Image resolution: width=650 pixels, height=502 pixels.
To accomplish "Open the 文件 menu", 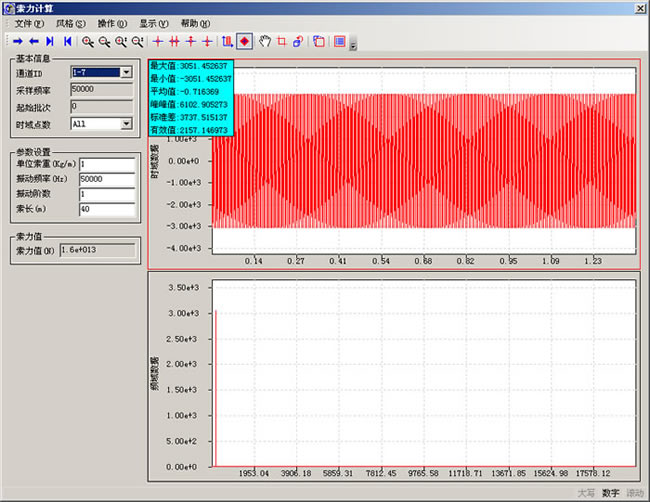I will tap(30, 22).
